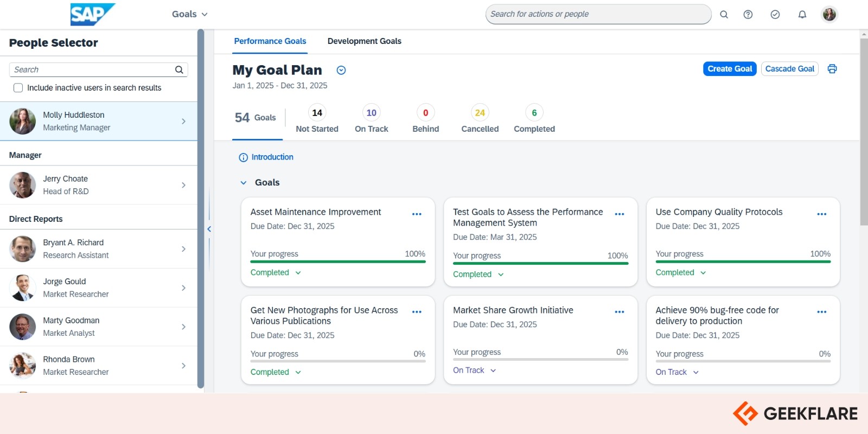Open the help question mark icon

(x=748, y=15)
